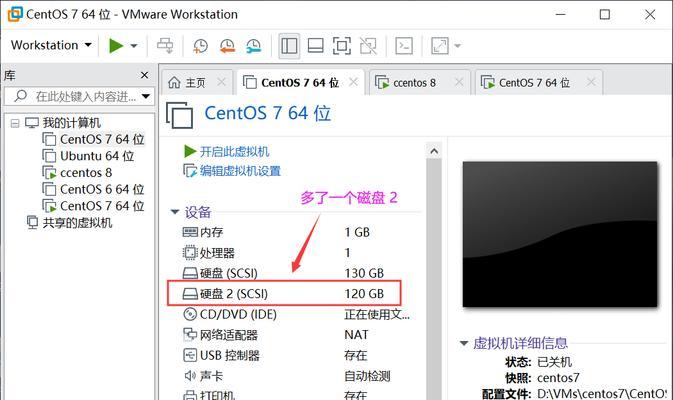Open snapshot manager with the clock-wrench icon

pyautogui.click(x=253, y=45)
